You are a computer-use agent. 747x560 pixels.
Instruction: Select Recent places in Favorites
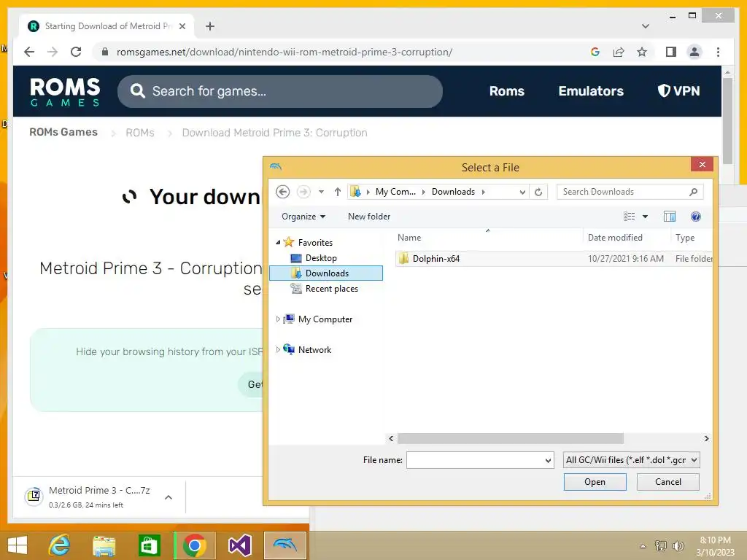click(332, 289)
